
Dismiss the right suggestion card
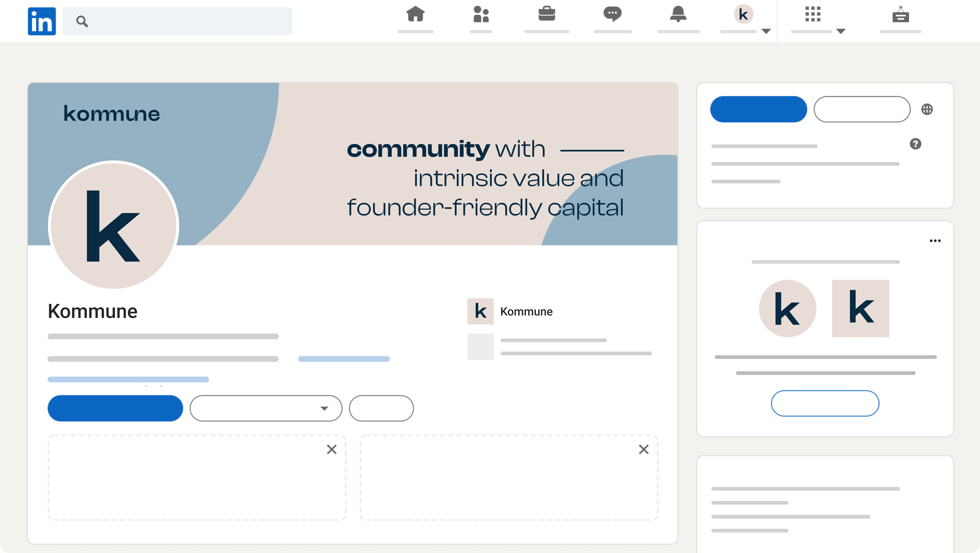(x=643, y=449)
